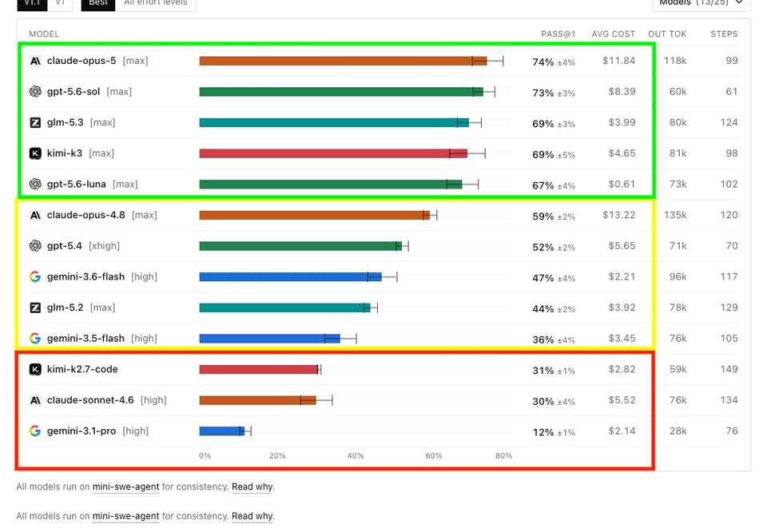The height and width of the screenshot is (532, 767).
Task: Click the 135k output tokens value
Action: (675, 215)
